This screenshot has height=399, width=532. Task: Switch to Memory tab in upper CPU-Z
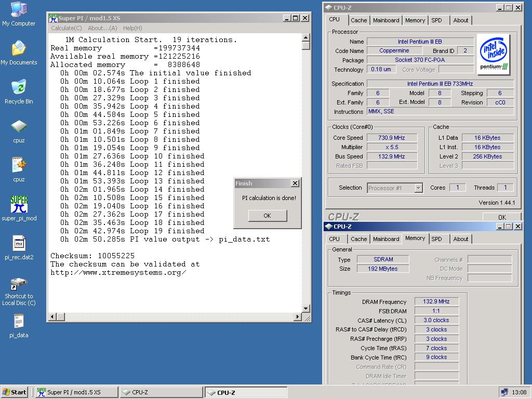click(415, 20)
